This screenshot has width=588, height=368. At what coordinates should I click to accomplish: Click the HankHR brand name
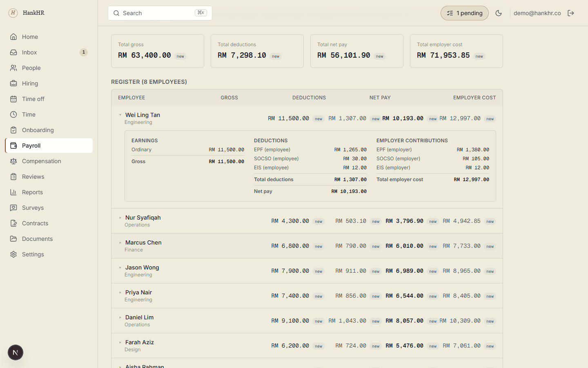(33, 13)
